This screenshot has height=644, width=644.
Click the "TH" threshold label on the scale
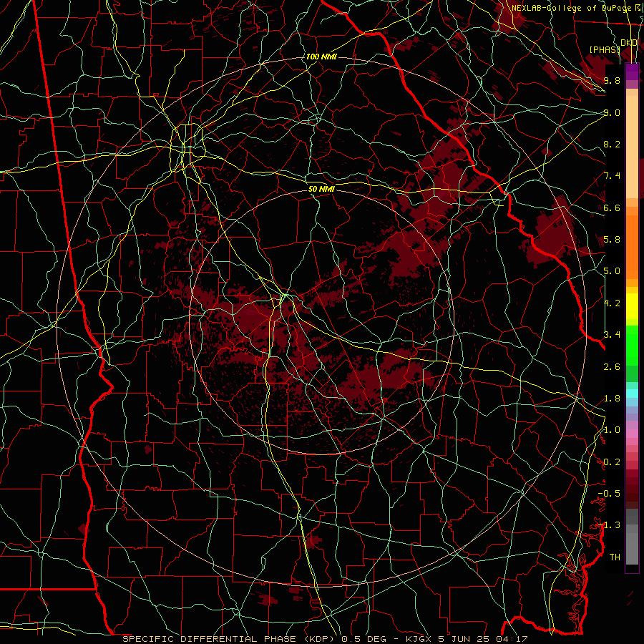(x=615, y=557)
